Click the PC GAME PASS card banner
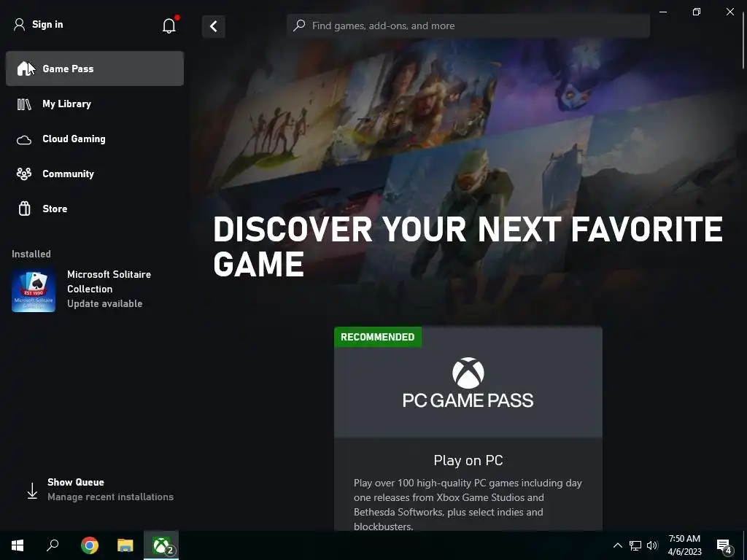The image size is (747, 560). [x=468, y=382]
